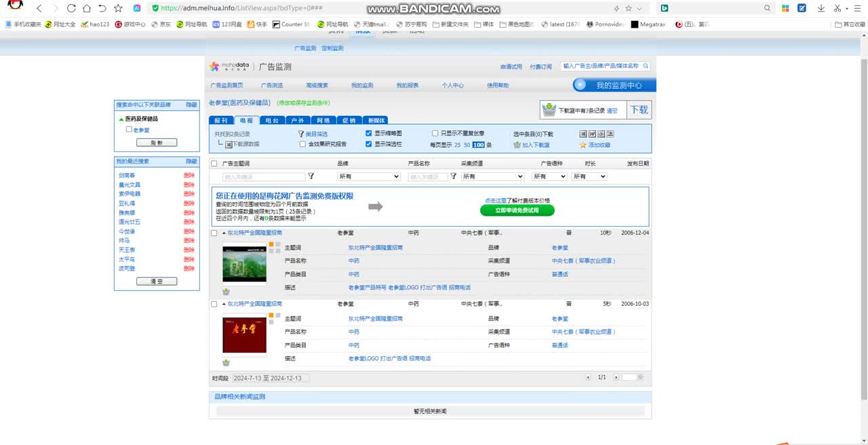Uncheck 显示缩略图 checkbox
The height and width of the screenshot is (445, 868).
pos(369,134)
